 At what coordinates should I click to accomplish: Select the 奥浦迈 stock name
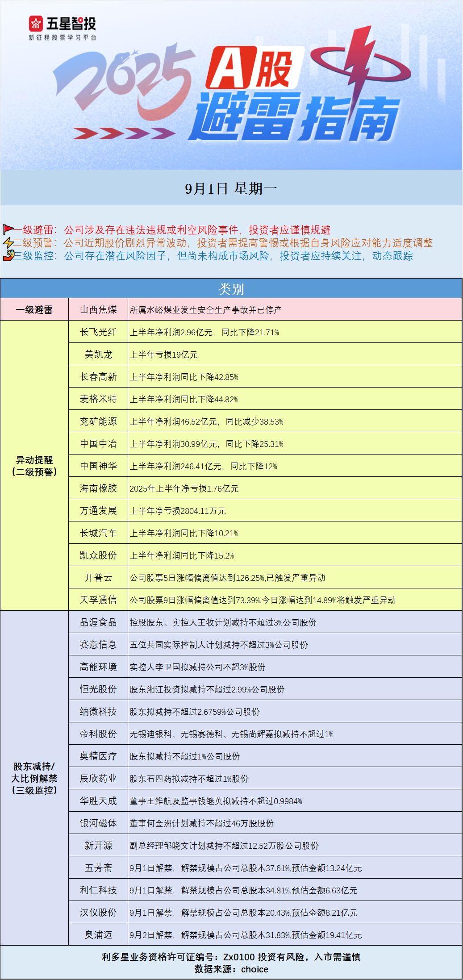pos(98,934)
